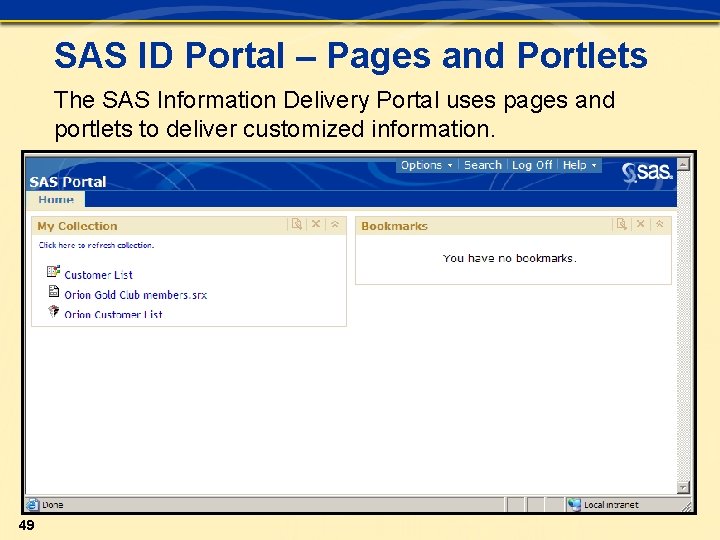This screenshot has height=540, width=720.
Task: Click the Local intranet status text
Action: coord(611,505)
